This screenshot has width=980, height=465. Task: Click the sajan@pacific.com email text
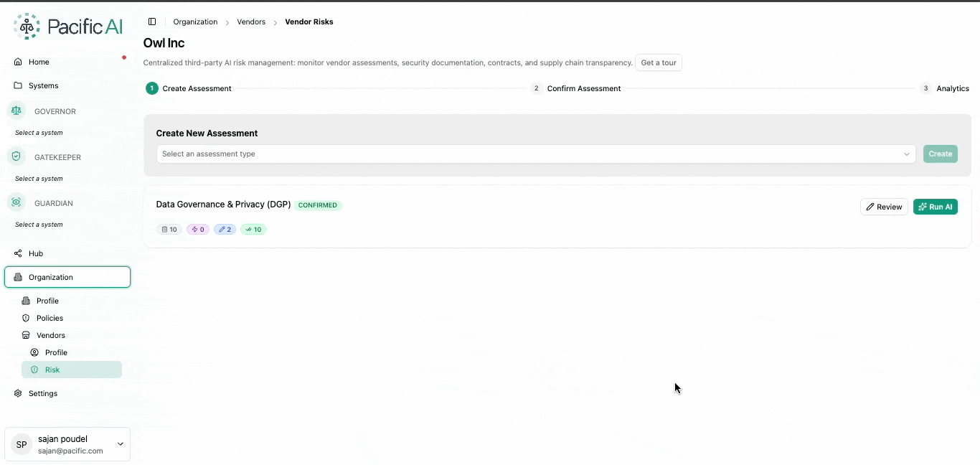(x=70, y=451)
